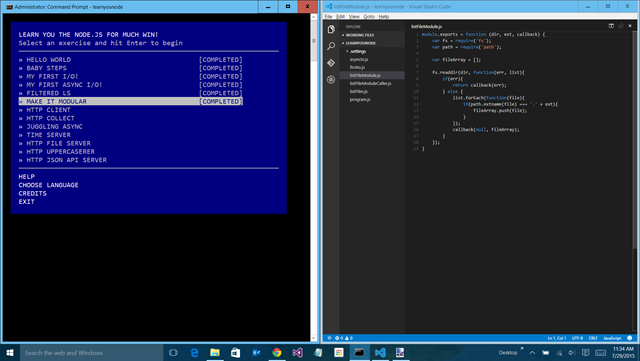The height and width of the screenshot is (361, 640).
Task: Open the Debug view in VS Code sidebar
Action: point(331,79)
